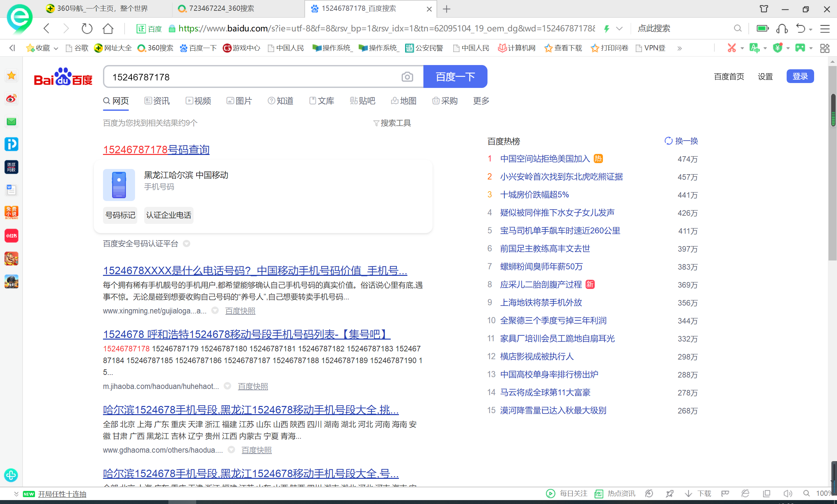837x504 pixels.
Task: Click the favorites star sidebar icon
Action: point(11,76)
